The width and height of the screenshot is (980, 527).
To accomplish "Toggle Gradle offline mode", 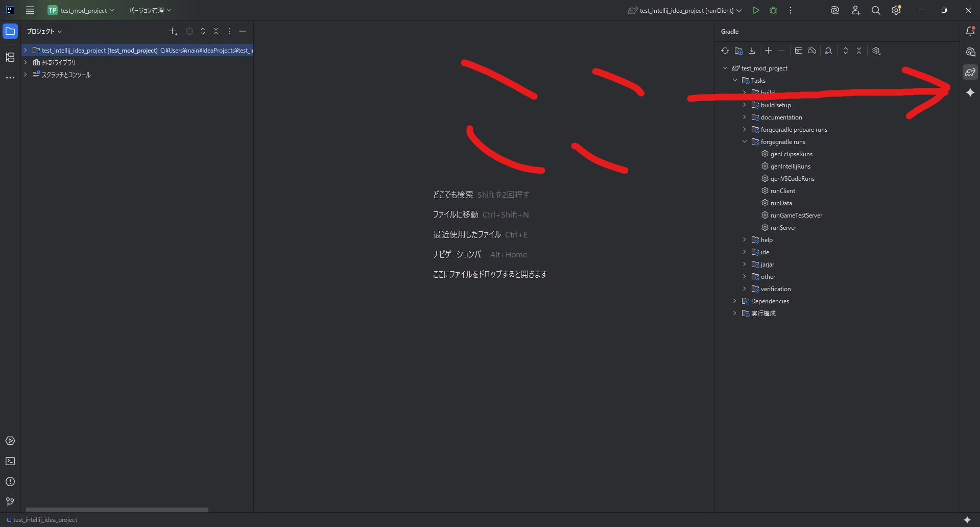I will (812, 51).
